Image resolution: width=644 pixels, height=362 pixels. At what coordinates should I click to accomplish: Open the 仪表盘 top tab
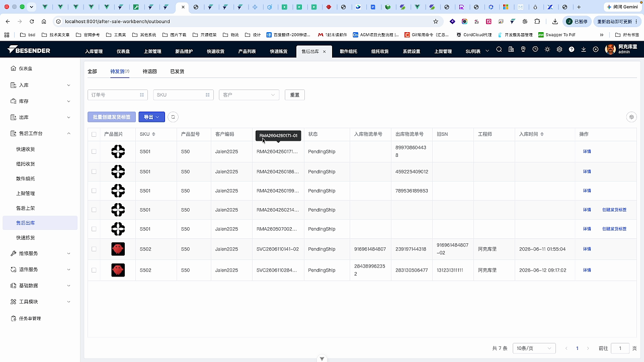123,51
